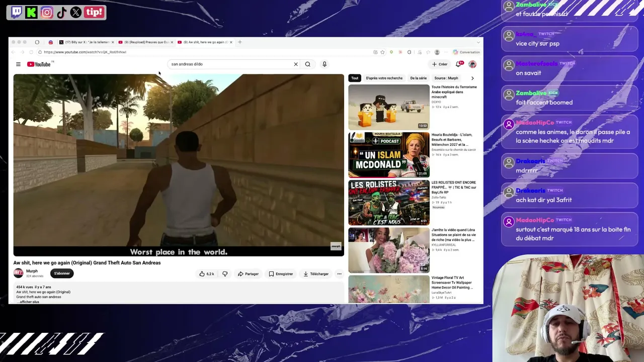Click the Enregistrer save button
The height and width of the screenshot is (362, 644).
tap(281, 274)
